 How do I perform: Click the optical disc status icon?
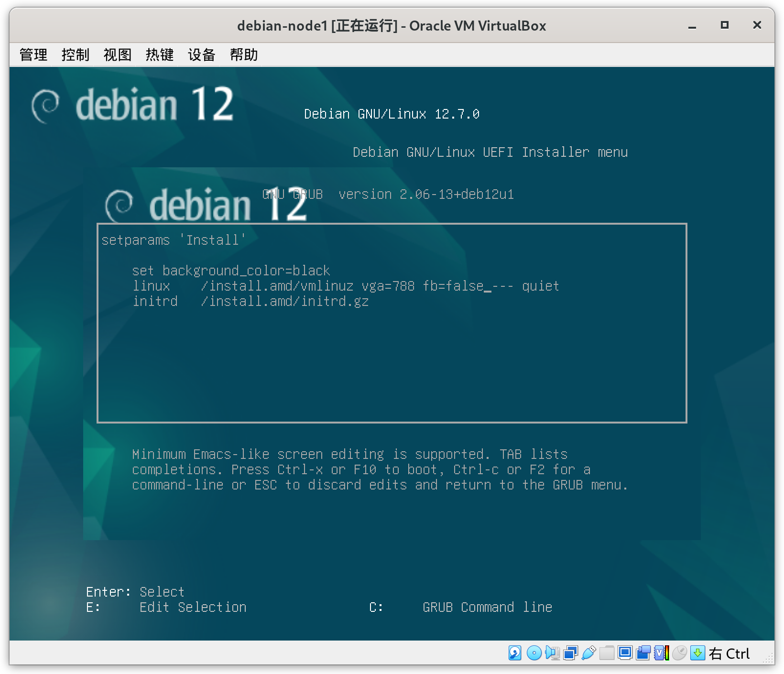coord(534,653)
